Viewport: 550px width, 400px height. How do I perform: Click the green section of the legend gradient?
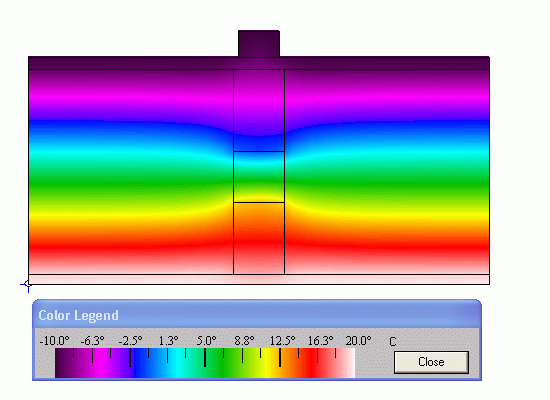point(223,363)
